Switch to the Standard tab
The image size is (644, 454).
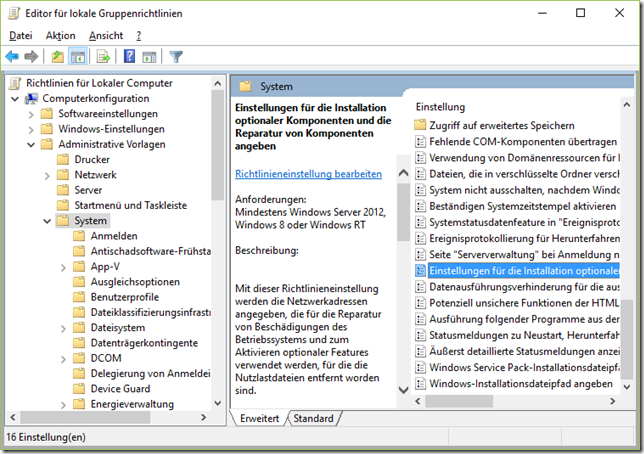tap(313, 418)
